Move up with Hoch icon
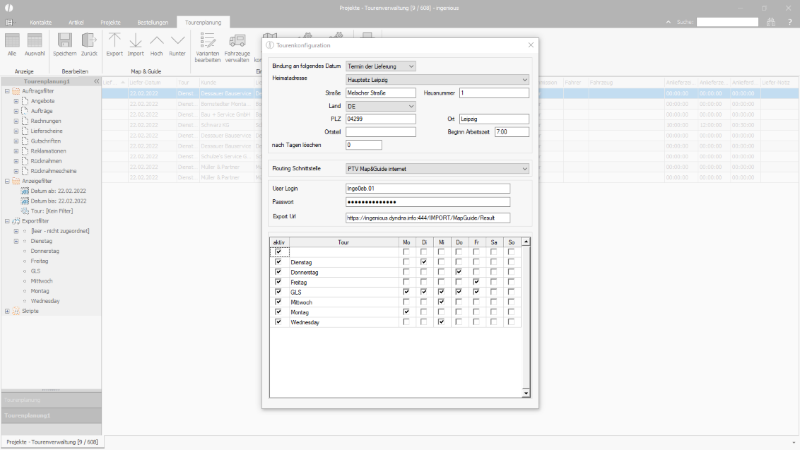This screenshot has height=450, width=800. 157,41
